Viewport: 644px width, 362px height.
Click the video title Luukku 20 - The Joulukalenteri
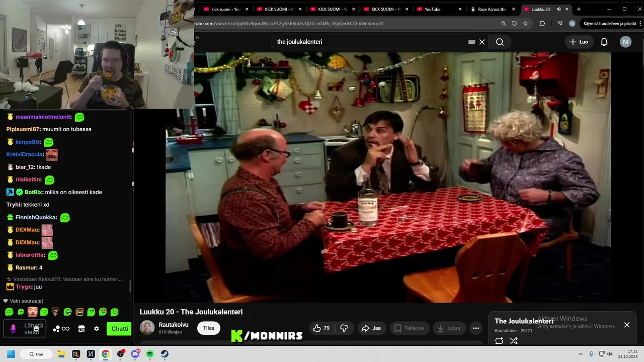[191, 312]
